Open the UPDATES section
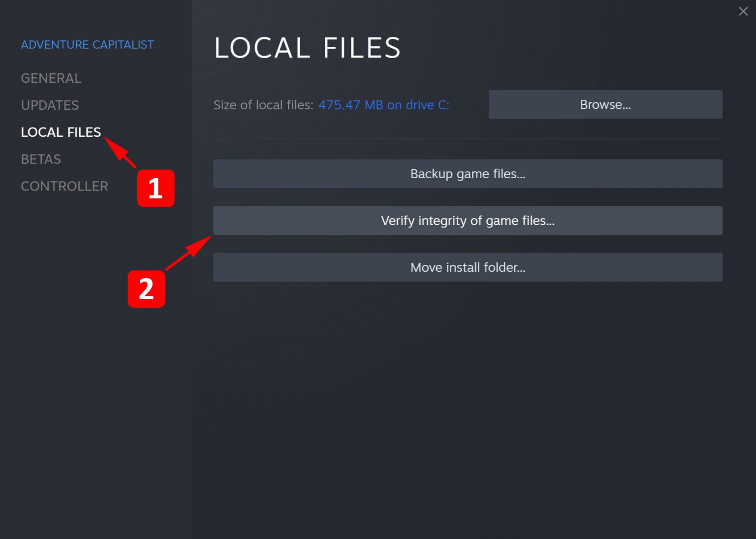 [x=50, y=105]
